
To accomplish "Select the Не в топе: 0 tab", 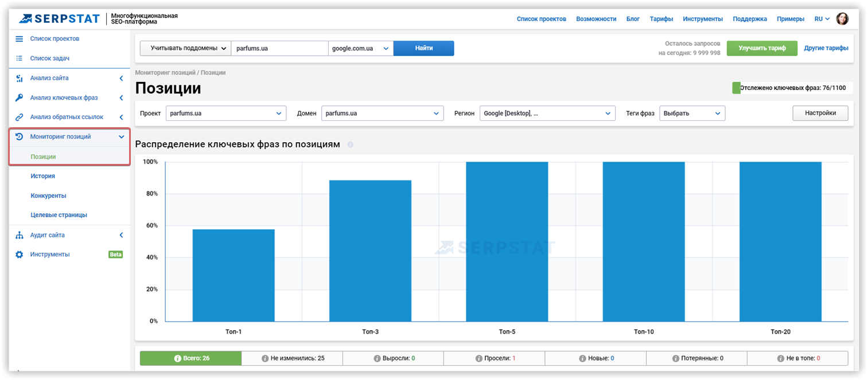I will (797, 358).
